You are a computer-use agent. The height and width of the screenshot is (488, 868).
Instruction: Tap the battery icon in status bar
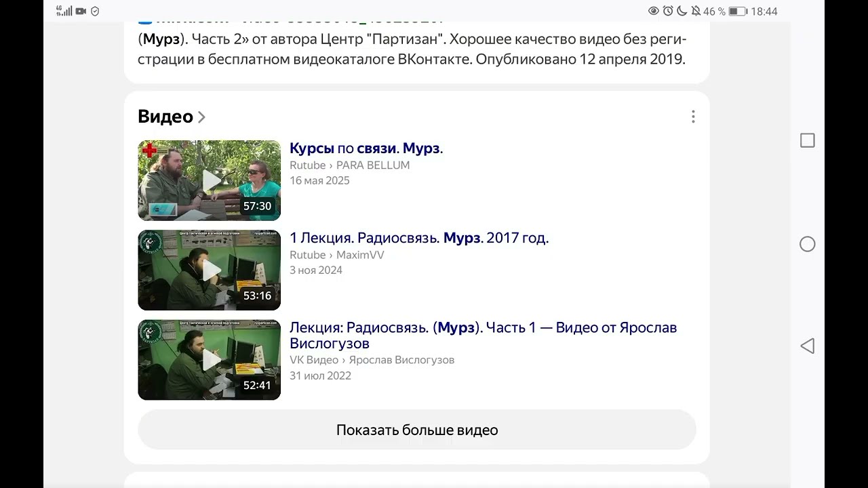[738, 12]
